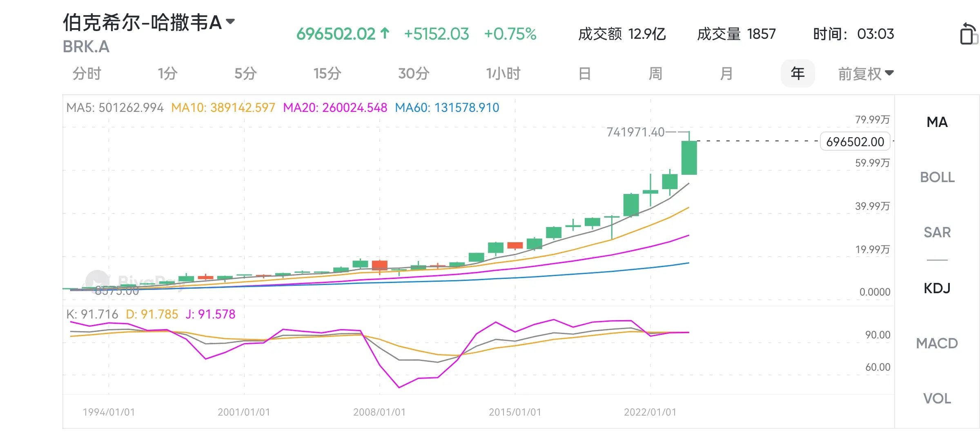Select the 30分 timeframe tab
This screenshot has width=980, height=441.
pos(414,74)
